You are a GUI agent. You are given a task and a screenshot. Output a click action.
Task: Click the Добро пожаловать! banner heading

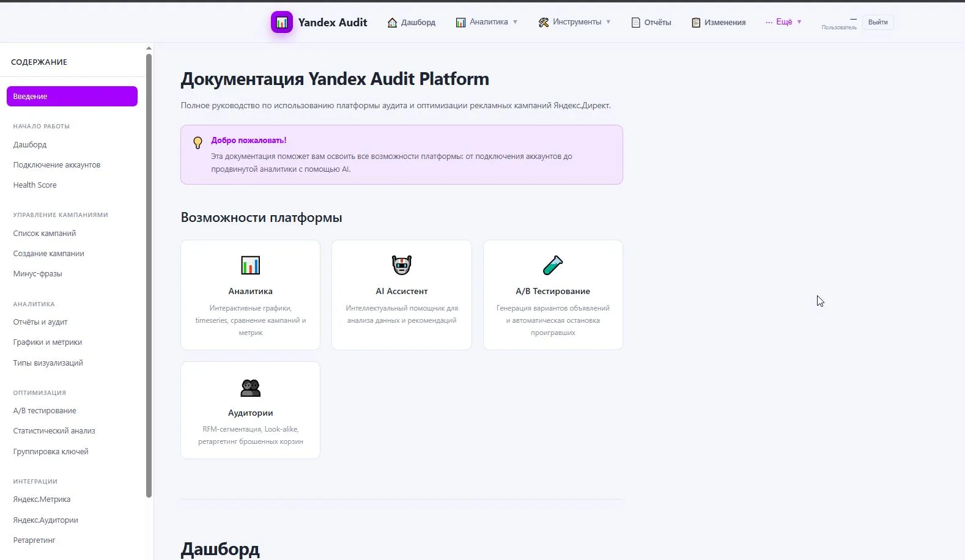coord(249,141)
